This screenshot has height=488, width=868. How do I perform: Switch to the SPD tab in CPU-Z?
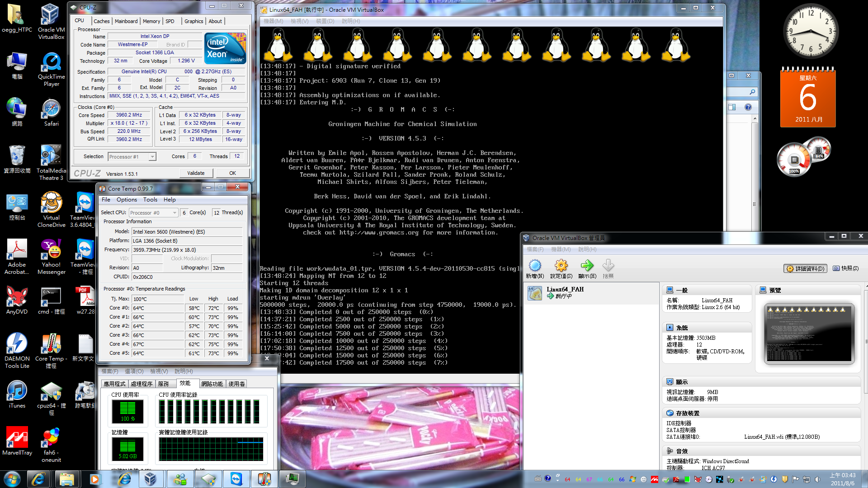(170, 21)
